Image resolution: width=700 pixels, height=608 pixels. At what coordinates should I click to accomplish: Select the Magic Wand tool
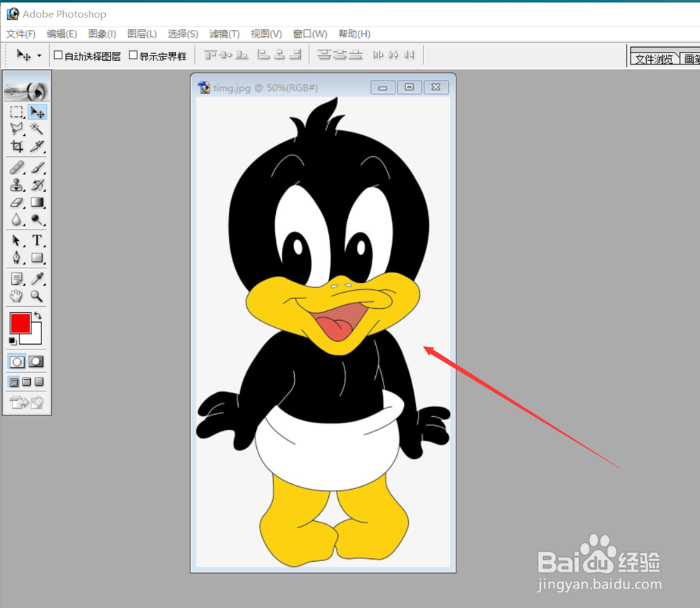pyautogui.click(x=37, y=129)
